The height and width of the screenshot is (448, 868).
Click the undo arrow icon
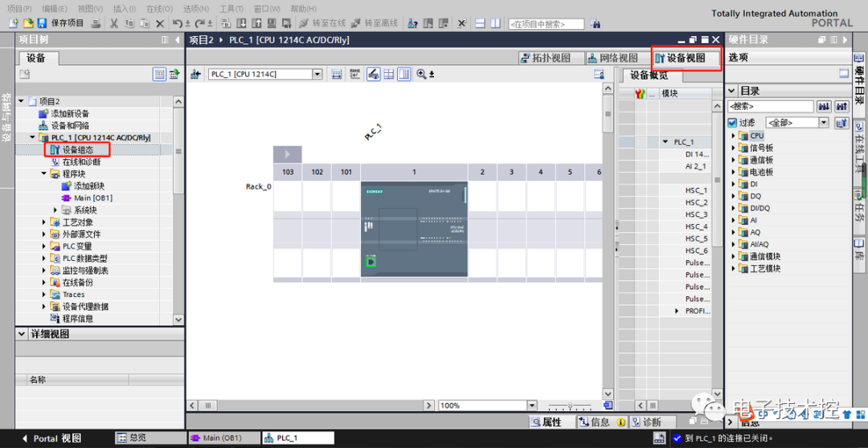[177, 23]
